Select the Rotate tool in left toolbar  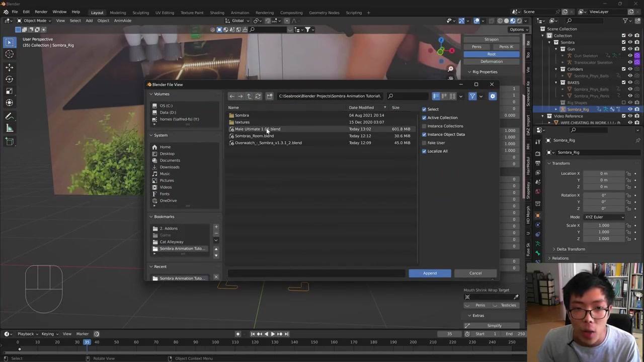tap(9, 79)
